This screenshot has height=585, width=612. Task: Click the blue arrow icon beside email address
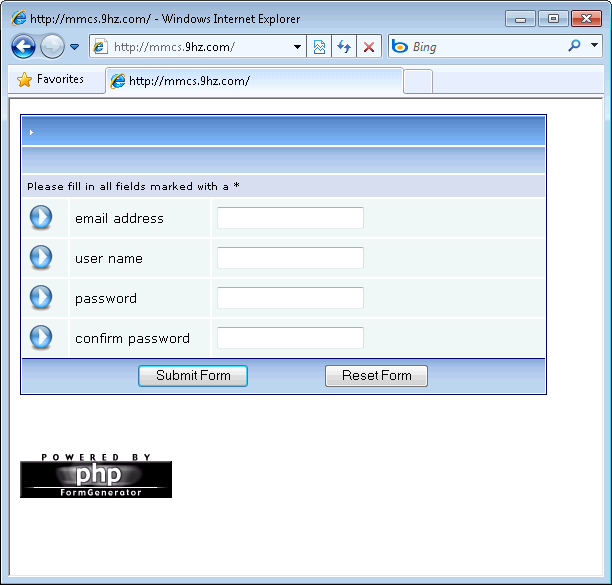41,217
